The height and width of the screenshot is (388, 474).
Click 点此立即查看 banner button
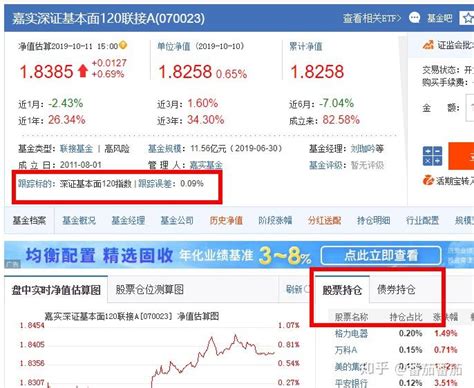381,255
